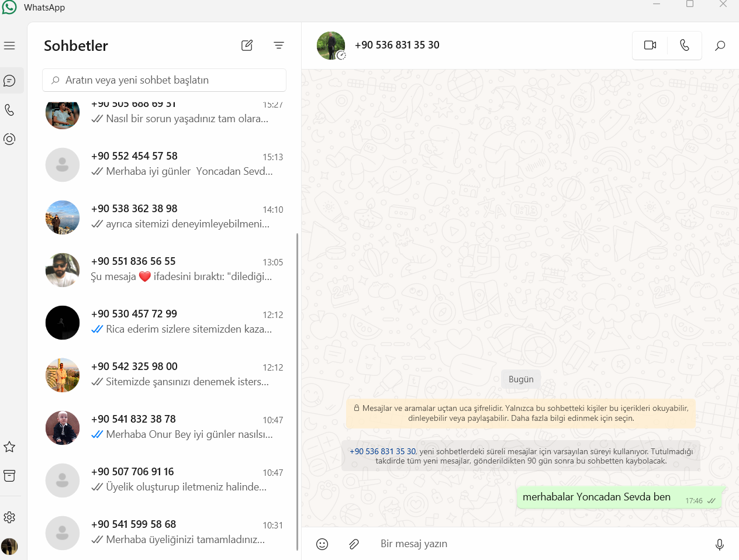Switch to the Status tab in sidebar
Image resolution: width=739 pixels, height=560 pixels.
(9, 139)
